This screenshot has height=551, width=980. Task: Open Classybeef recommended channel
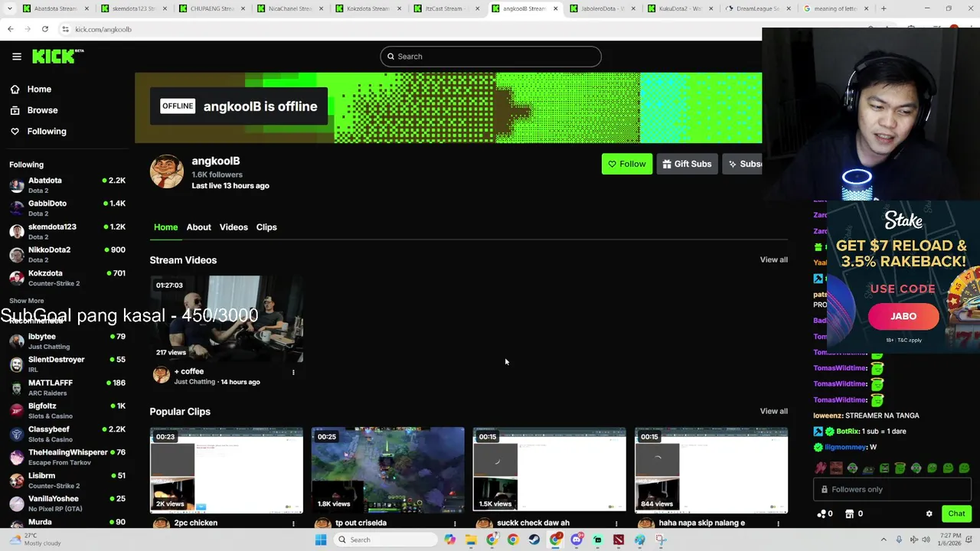pyautogui.click(x=67, y=434)
